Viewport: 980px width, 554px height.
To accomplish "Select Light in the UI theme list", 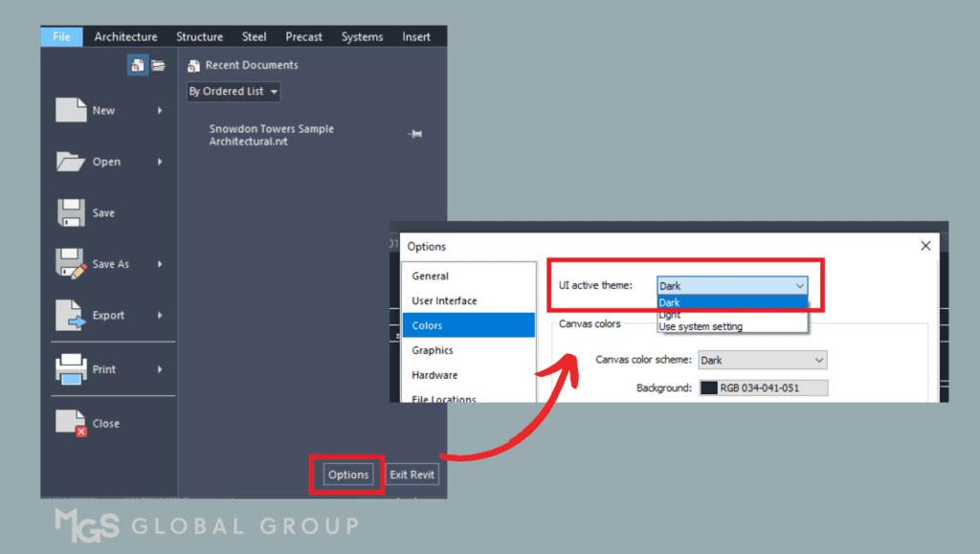I will click(670, 315).
